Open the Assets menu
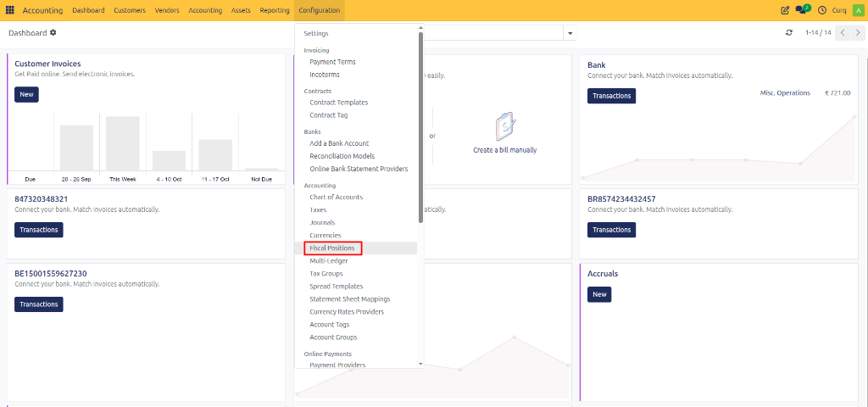868x407 pixels. (x=241, y=10)
